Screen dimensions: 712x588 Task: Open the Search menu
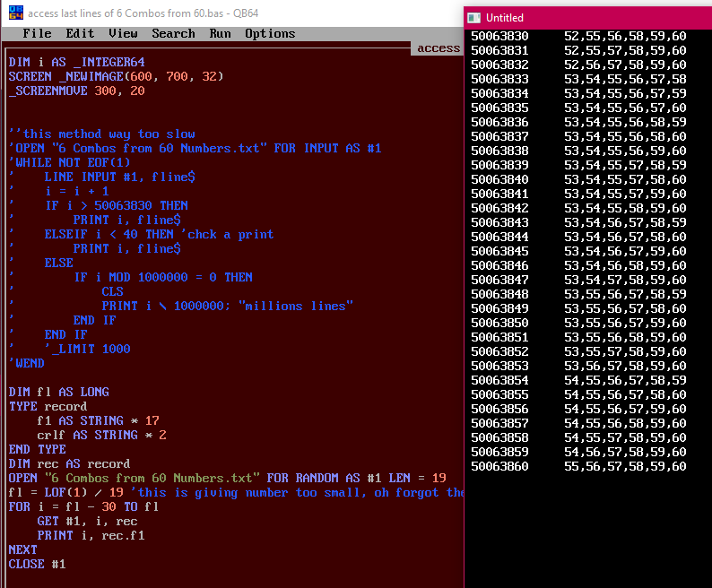173,33
